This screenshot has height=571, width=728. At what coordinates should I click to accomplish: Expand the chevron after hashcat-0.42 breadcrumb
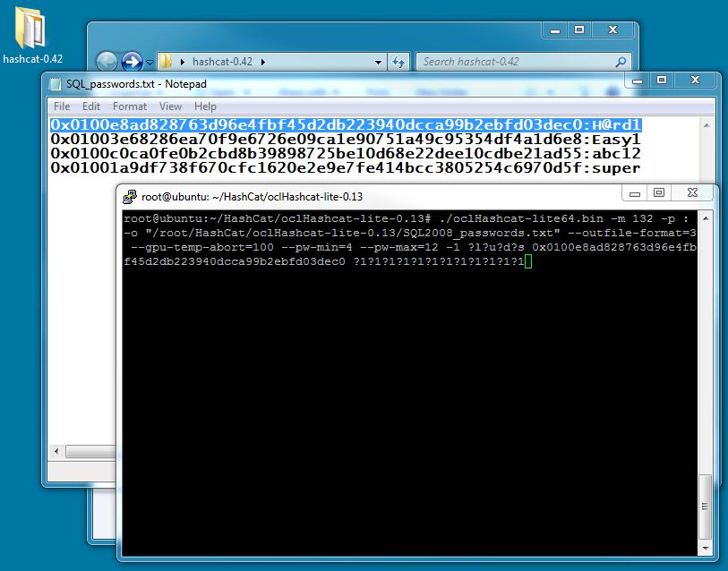coord(262,62)
